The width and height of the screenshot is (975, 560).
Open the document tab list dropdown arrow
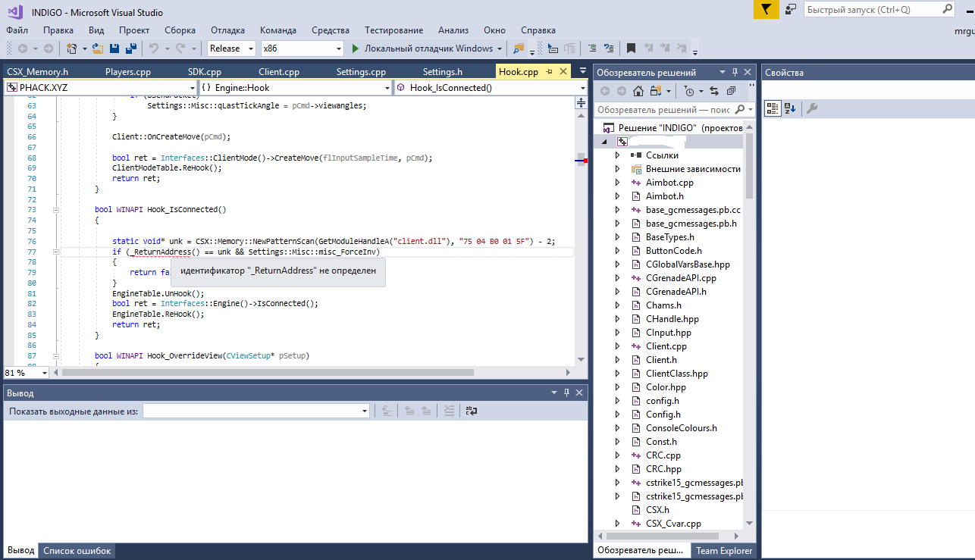582,72
